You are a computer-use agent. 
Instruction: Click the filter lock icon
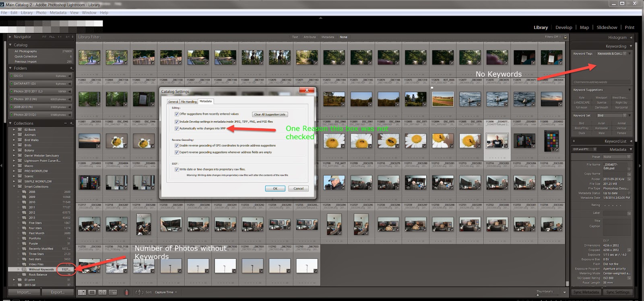(x=565, y=37)
